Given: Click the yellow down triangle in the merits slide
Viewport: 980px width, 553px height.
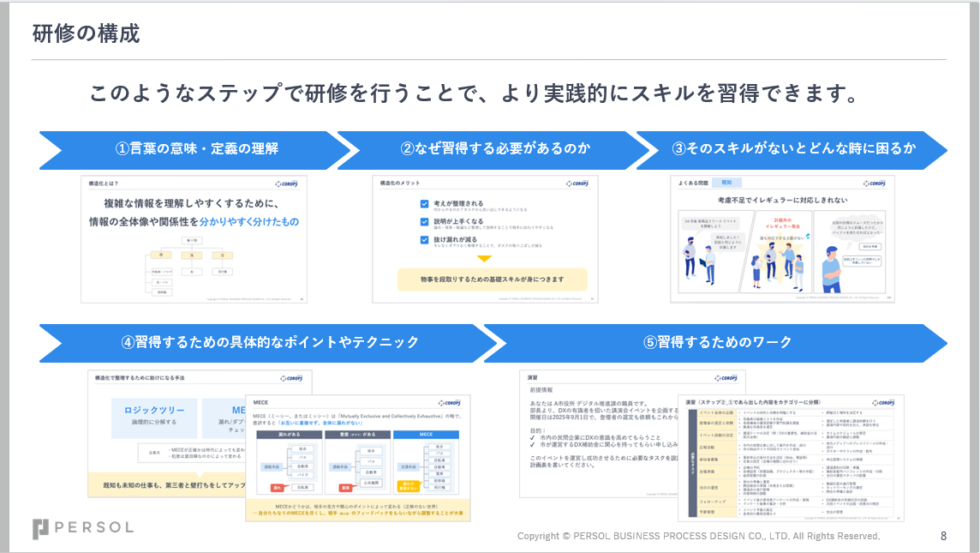Looking at the screenshot, I should pyautogui.click(x=484, y=258).
